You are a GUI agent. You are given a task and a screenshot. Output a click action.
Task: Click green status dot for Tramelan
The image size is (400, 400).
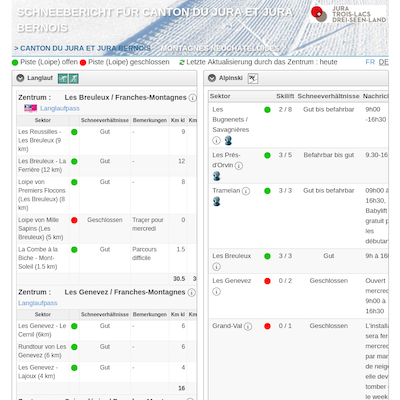tap(267, 191)
